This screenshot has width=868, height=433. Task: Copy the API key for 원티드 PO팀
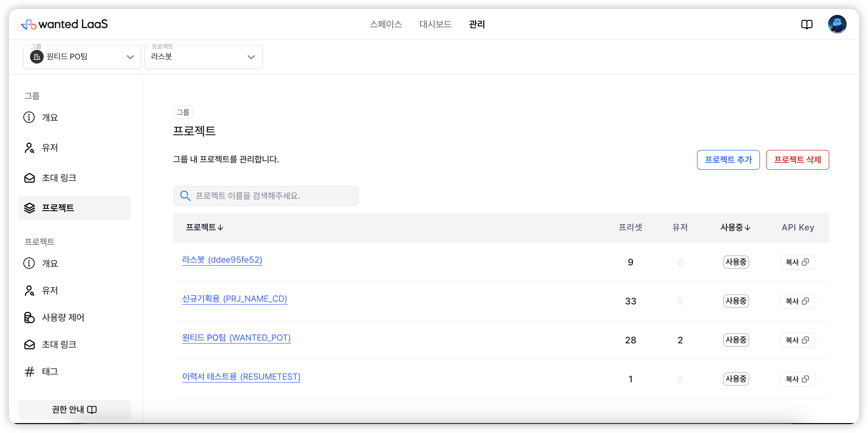797,340
